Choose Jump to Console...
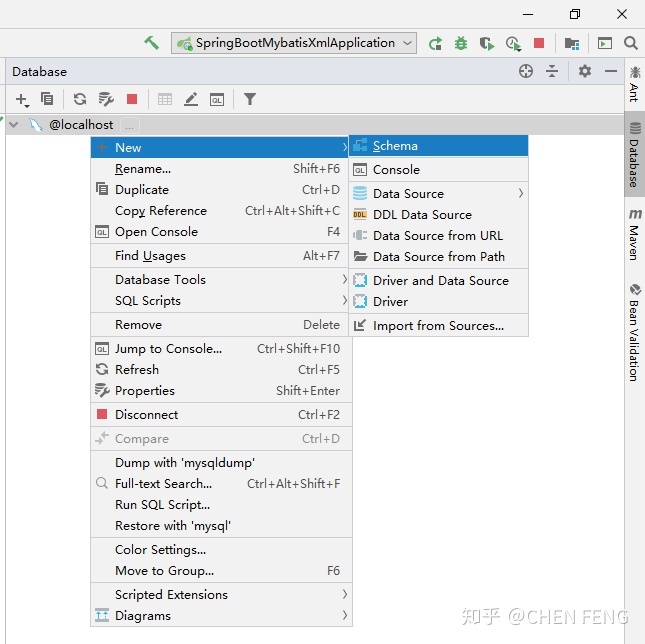645x644 pixels. (221, 349)
